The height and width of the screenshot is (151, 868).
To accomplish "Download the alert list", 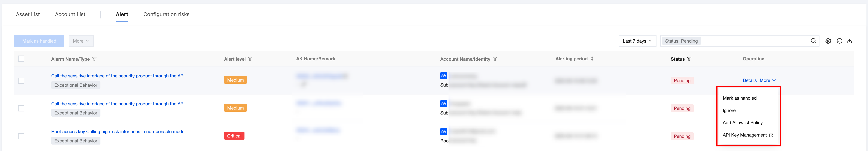I will (x=849, y=41).
